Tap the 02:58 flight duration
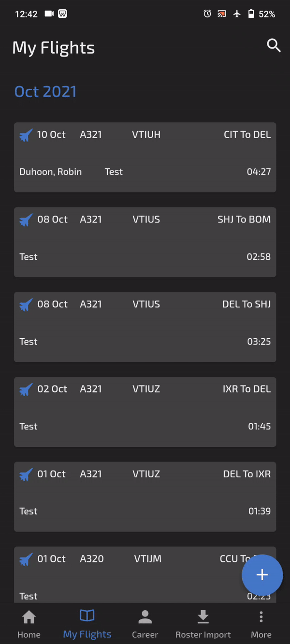The width and height of the screenshot is (290, 644). [x=259, y=257]
